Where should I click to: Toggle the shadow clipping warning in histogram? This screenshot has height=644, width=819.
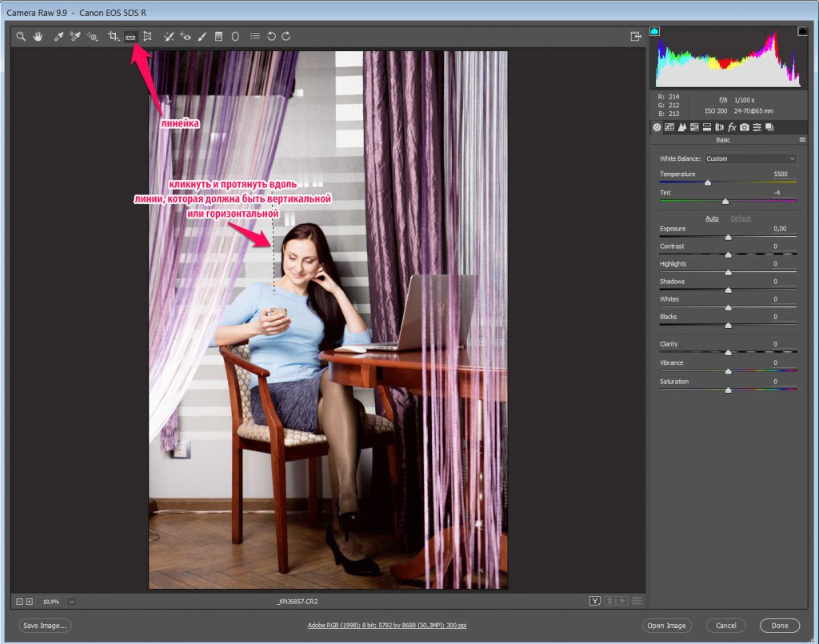pos(655,31)
